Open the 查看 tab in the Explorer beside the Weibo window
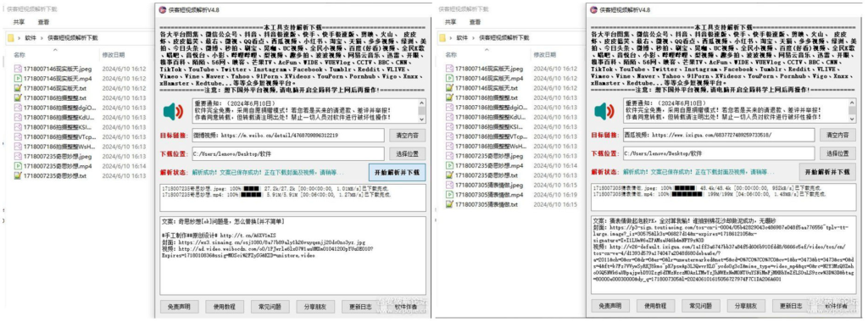 coord(43,22)
